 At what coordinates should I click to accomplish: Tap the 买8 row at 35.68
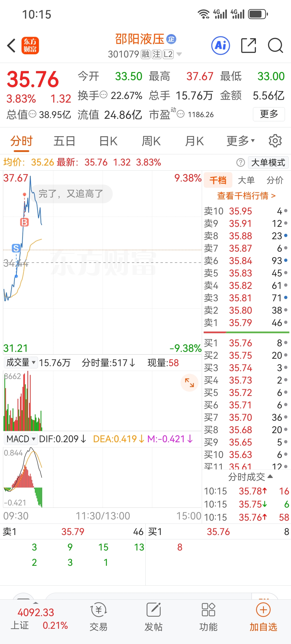tap(246, 430)
